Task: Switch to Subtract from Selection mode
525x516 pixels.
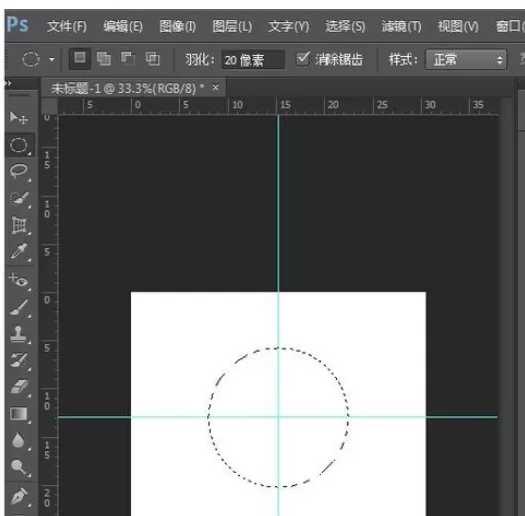Action: (128, 59)
